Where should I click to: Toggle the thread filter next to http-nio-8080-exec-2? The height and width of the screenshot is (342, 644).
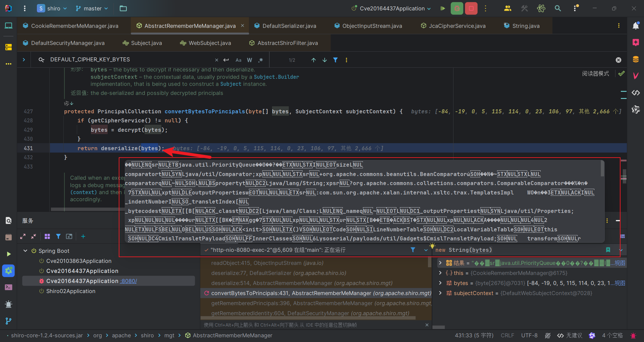click(413, 250)
